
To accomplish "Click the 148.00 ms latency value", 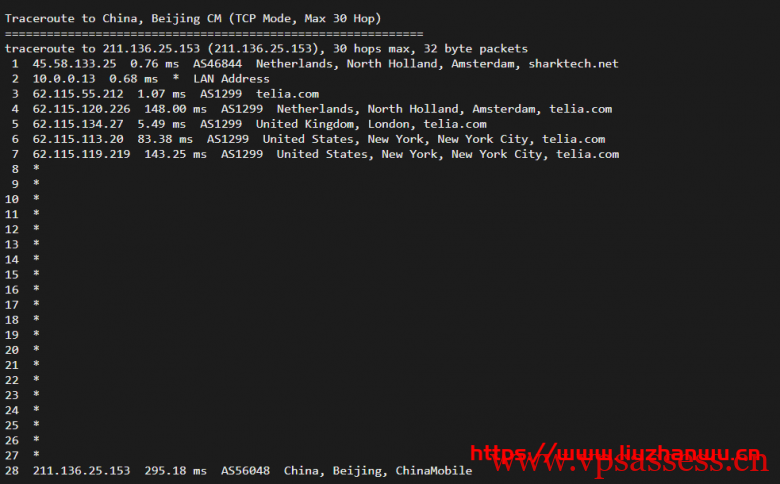I will [175, 109].
